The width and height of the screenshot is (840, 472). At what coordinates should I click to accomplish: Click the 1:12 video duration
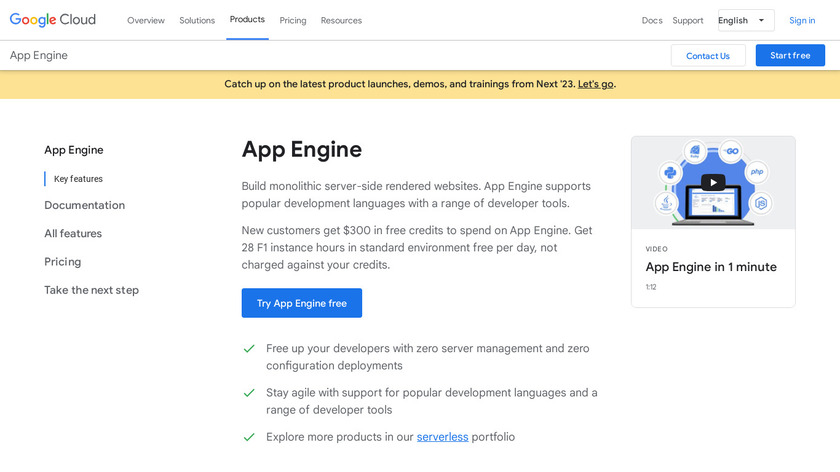coord(651,287)
